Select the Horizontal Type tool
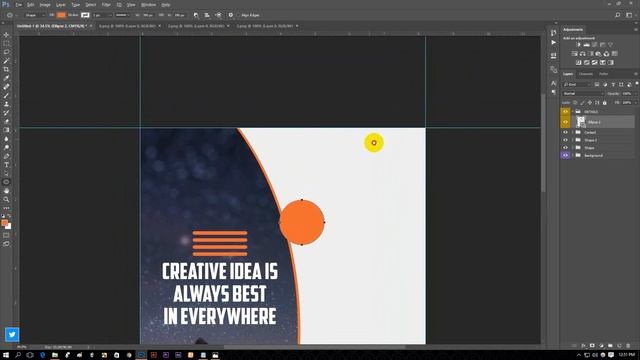Viewport: 640px width, 360px height. [6, 165]
